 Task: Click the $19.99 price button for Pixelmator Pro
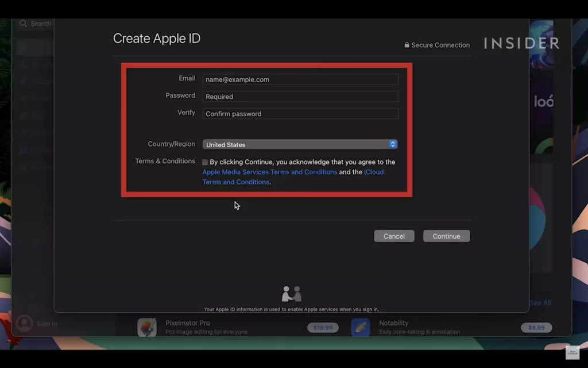(323, 327)
